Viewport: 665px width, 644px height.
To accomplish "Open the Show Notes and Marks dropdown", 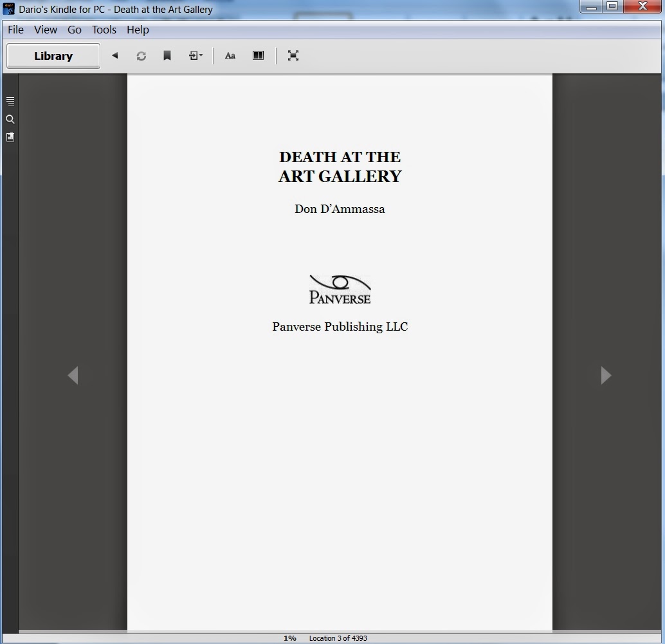I will [193, 55].
